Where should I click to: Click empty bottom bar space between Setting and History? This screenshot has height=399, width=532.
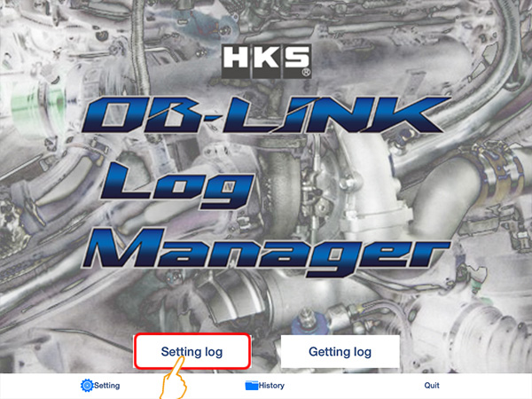(x=183, y=386)
